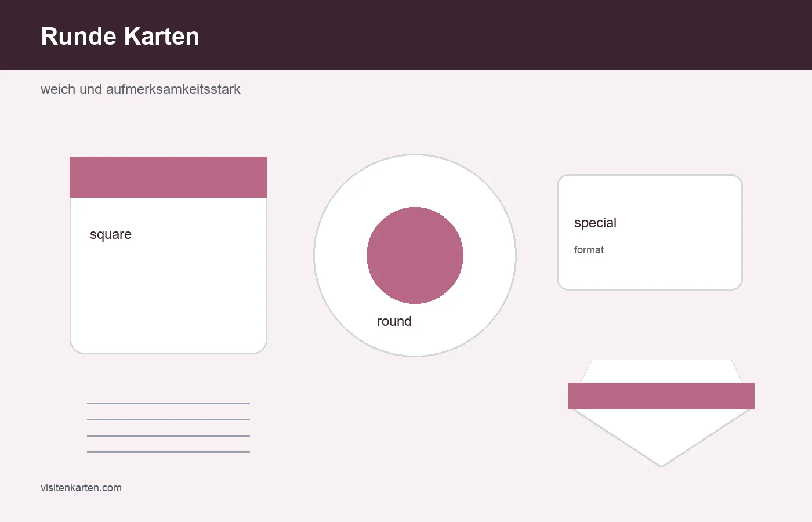The height and width of the screenshot is (522, 812).
Task: Click the white top part of pentagon shape
Action: click(x=661, y=371)
